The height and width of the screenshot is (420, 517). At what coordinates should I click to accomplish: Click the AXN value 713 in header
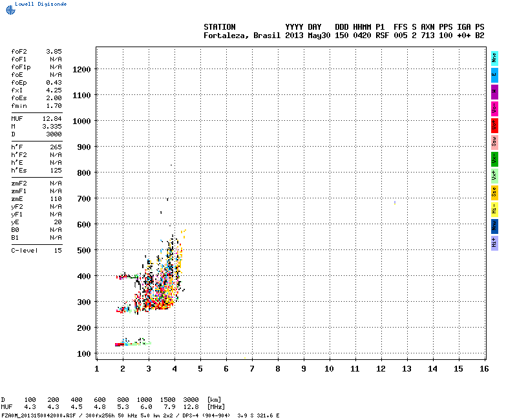[x=428, y=36]
